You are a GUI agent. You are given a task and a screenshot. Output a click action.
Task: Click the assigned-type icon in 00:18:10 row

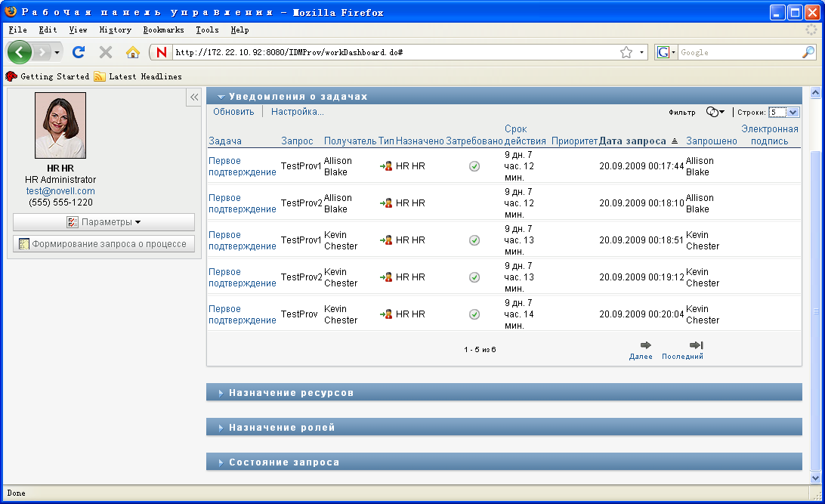tap(386, 203)
